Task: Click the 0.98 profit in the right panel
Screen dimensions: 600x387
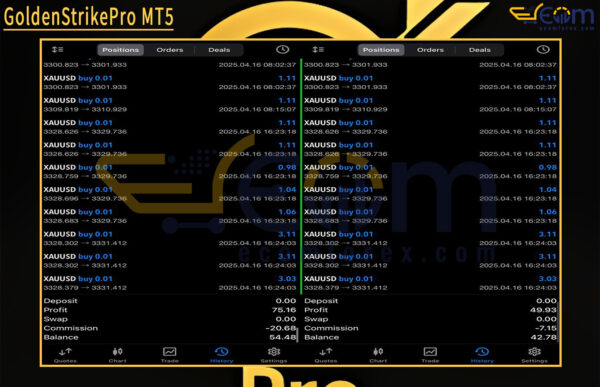Action: point(548,167)
